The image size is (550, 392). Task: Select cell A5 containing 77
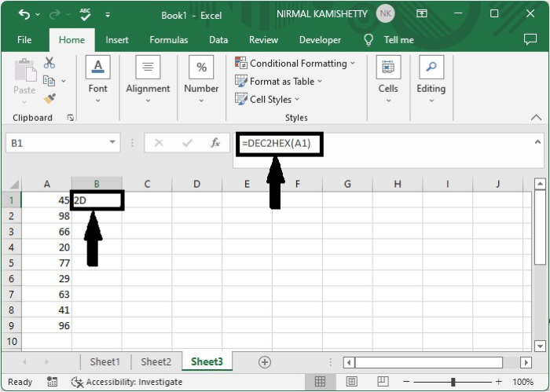coord(46,263)
